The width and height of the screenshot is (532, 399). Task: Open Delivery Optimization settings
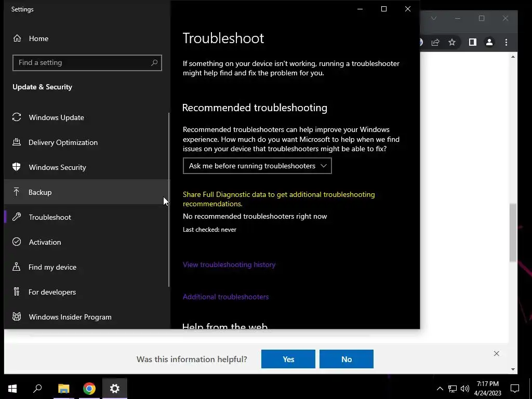coord(87,142)
